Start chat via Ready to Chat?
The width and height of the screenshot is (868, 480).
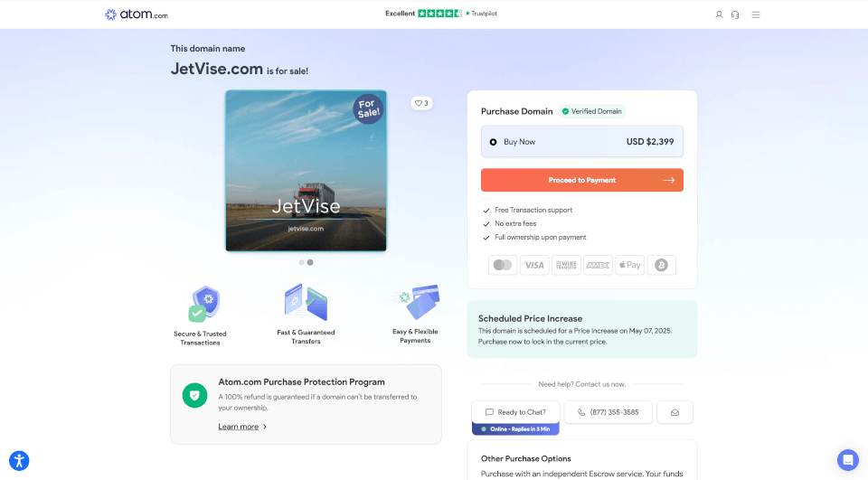(x=515, y=412)
